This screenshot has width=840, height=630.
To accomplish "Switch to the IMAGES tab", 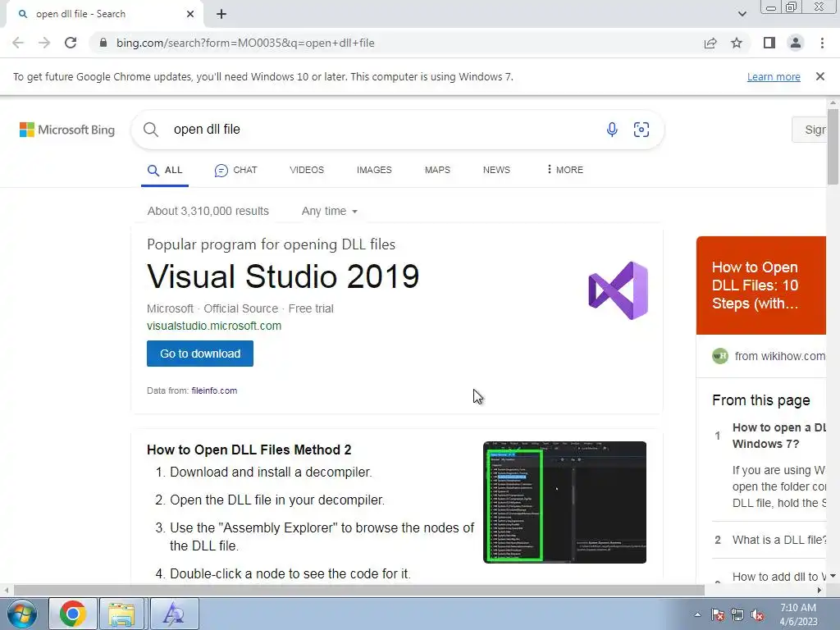I will [x=374, y=170].
